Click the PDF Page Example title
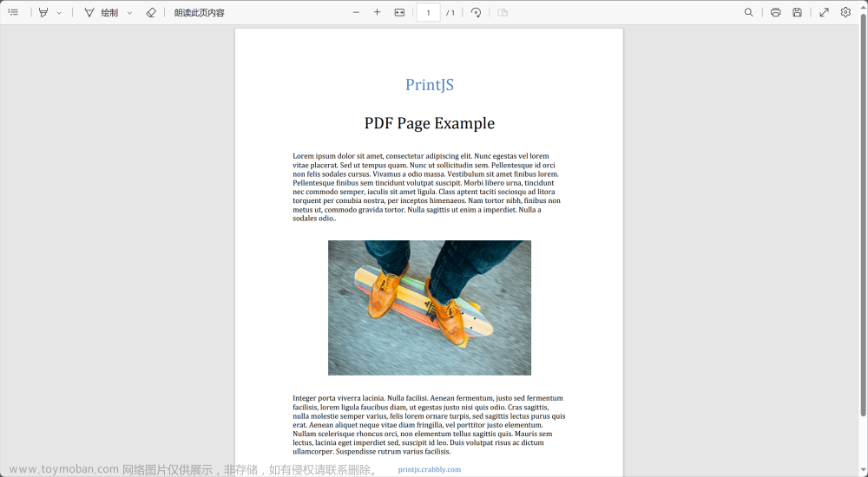 pyautogui.click(x=430, y=123)
